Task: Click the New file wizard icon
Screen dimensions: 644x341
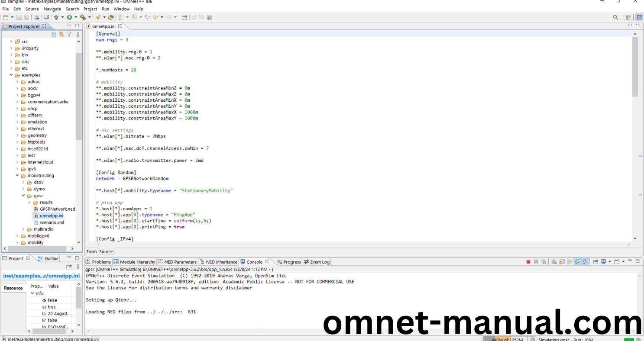Action: point(6,17)
